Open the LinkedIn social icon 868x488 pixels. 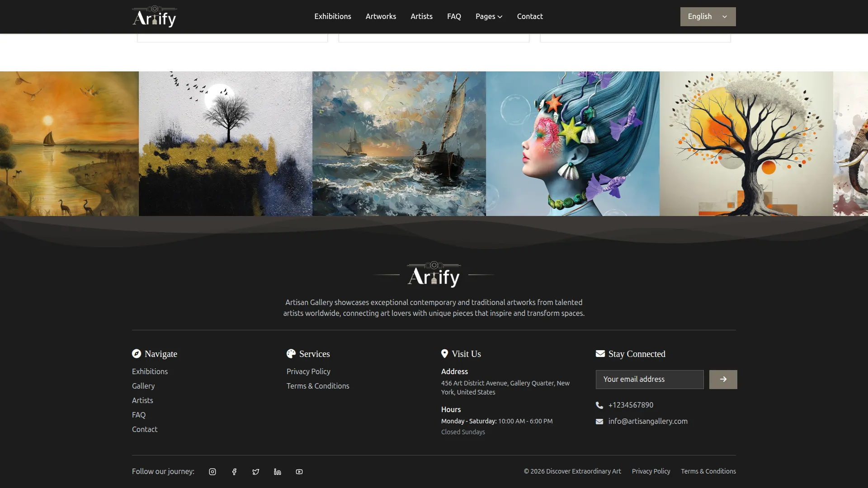coord(278,472)
